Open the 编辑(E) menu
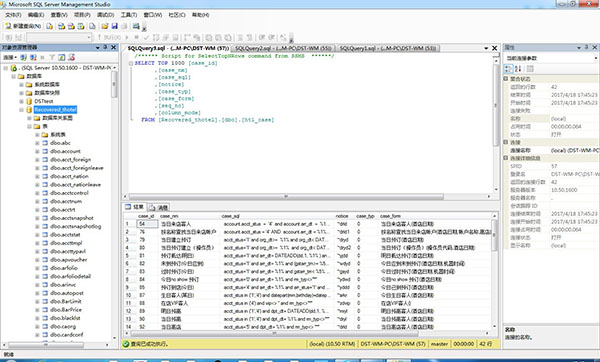Screen dimensions: 600x362 36,15
